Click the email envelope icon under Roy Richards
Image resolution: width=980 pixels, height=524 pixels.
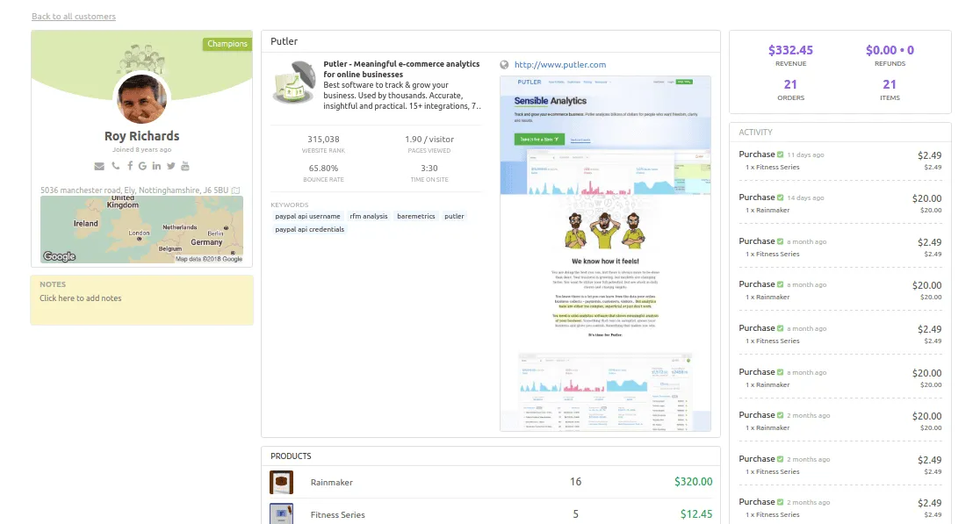coord(98,166)
